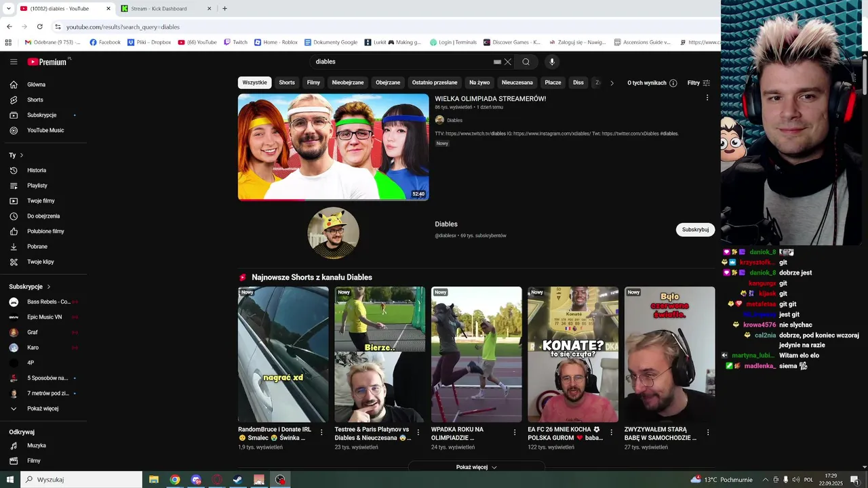Open Epic Music VN subscription channel
This screenshot has width=868, height=488.
point(43,317)
